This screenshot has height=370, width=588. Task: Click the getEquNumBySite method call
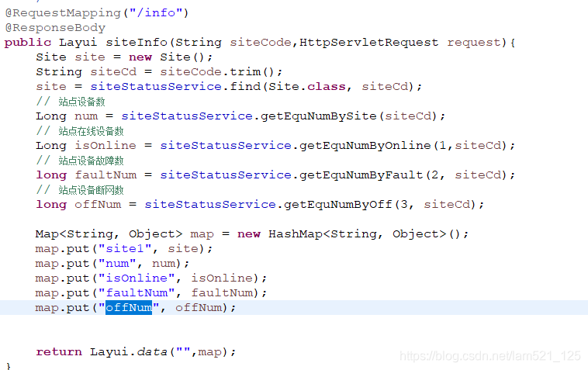pos(318,116)
